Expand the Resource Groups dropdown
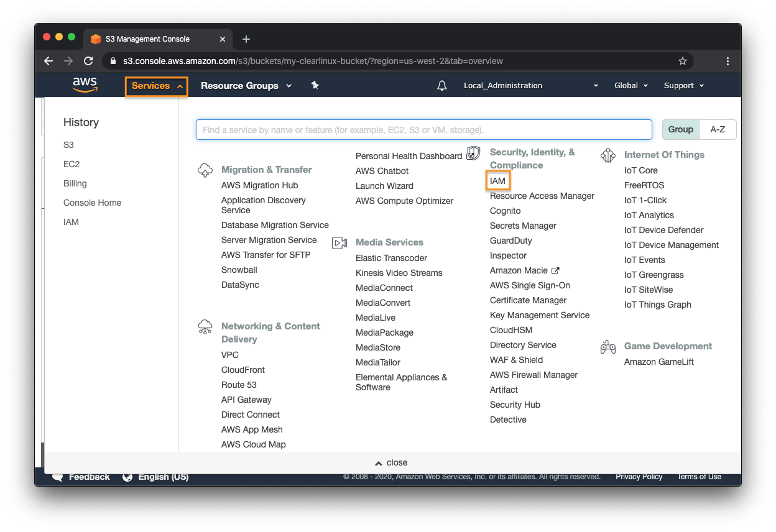776x532 pixels. pos(246,86)
